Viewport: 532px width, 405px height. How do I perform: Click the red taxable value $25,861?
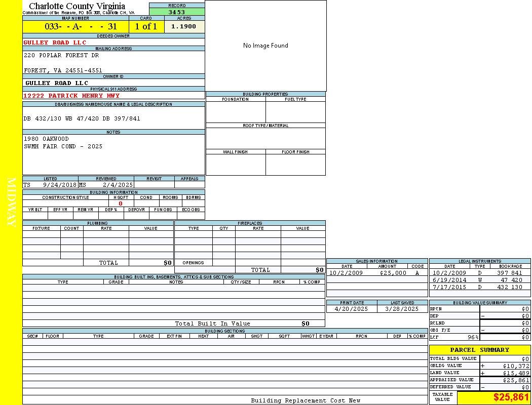click(x=511, y=397)
